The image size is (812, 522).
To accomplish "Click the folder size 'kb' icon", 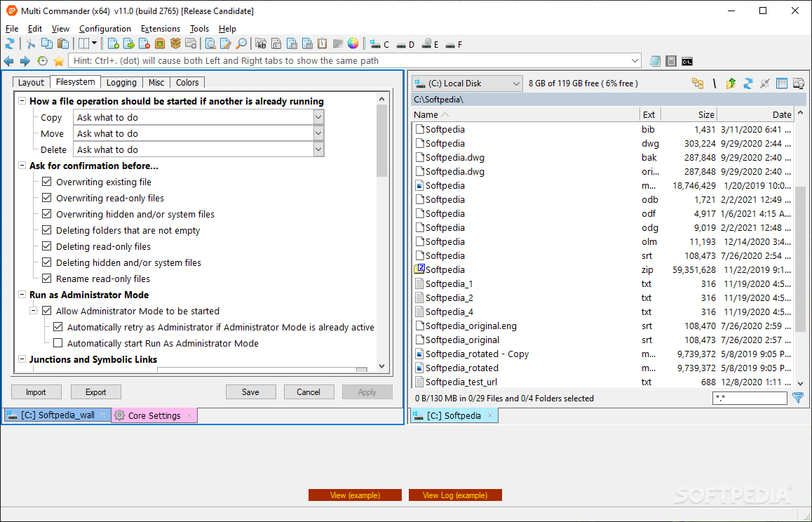I will click(261, 44).
